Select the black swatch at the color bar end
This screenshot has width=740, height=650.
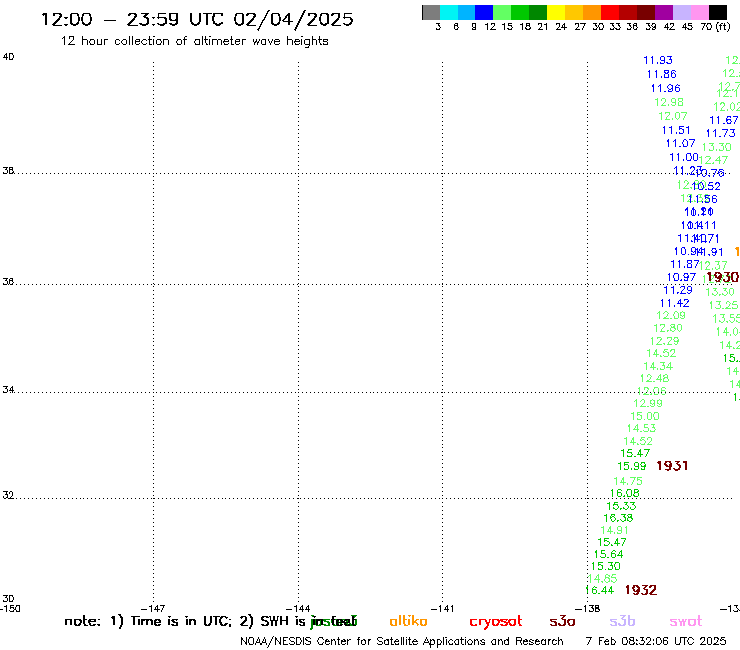coord(718,12)
